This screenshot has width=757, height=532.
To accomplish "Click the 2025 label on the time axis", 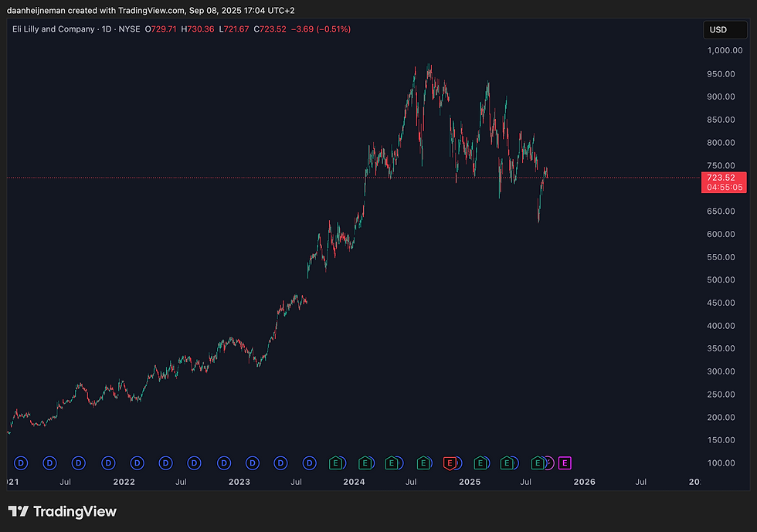I will tap(470, 482).
